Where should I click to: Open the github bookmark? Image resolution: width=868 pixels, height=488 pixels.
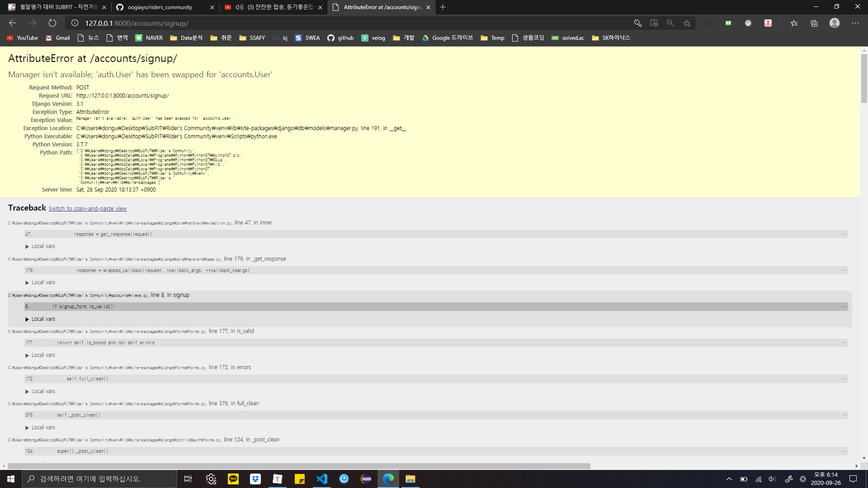[340, 38]
